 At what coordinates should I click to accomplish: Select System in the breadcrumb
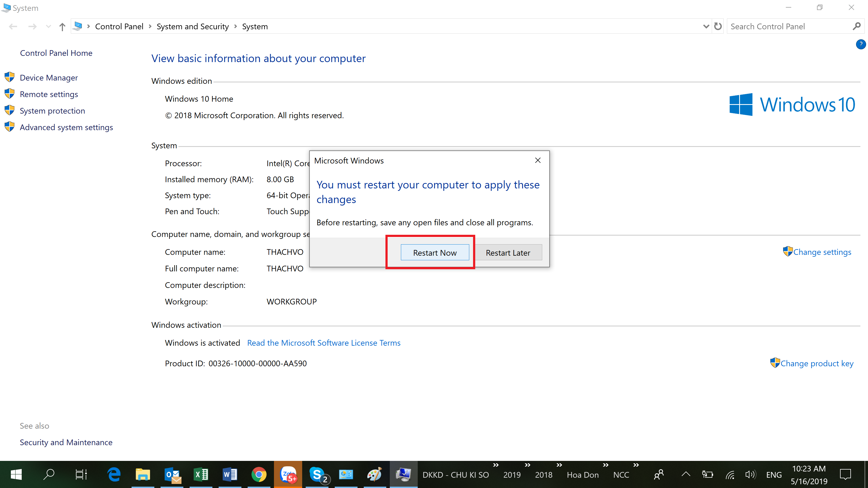[x=255, y=26]
